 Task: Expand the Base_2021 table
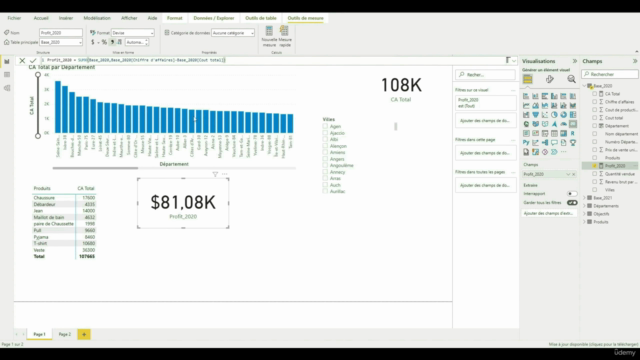pyautogui.click(x=584, y=198)
